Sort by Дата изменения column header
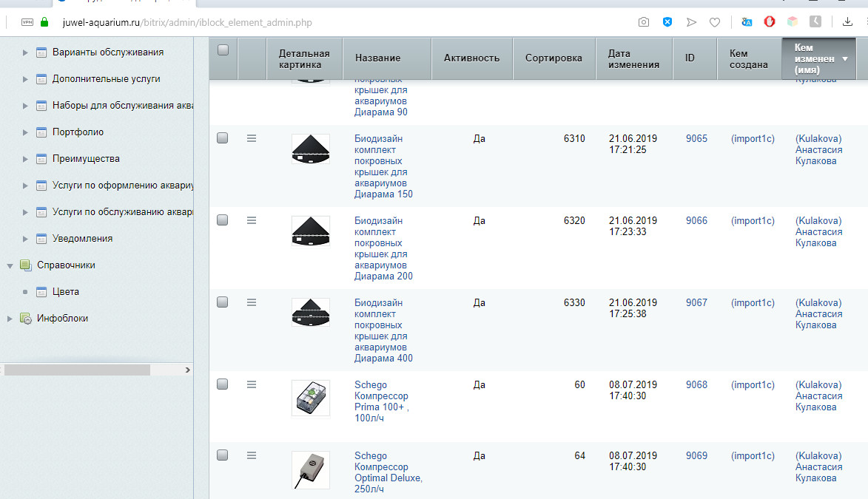The width and height of the screenshot is (868, 499). (634, 58)
